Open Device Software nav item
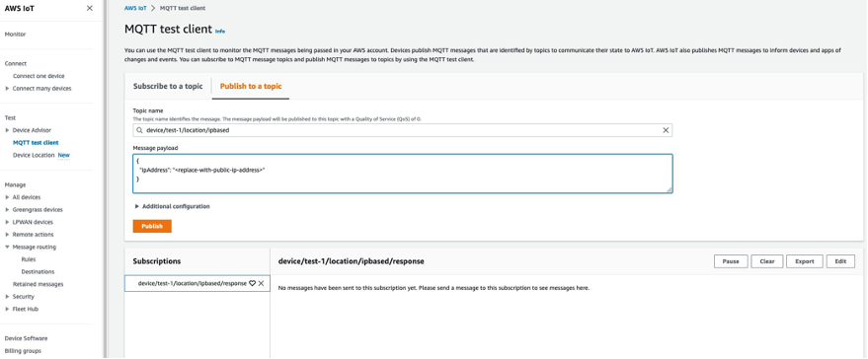Image resolution: width=868 pixels, height=359 pixels. click(x=26, y=338)
